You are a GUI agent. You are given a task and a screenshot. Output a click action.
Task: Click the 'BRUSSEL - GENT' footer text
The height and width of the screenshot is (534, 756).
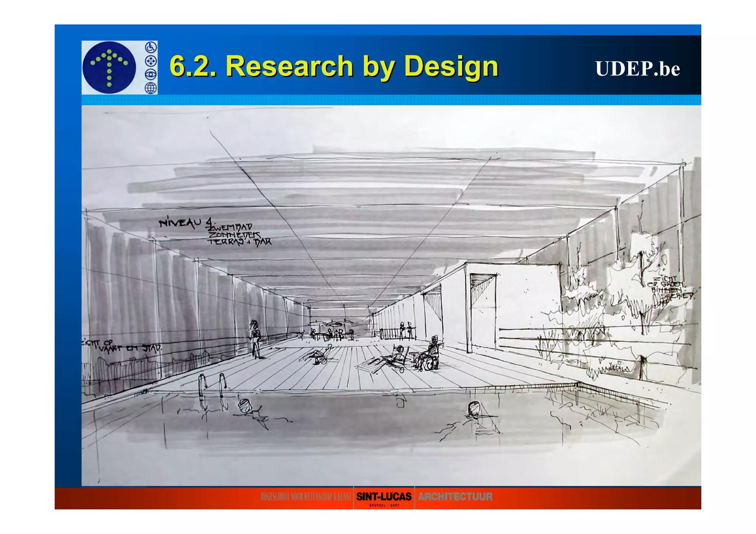[384, 506]
